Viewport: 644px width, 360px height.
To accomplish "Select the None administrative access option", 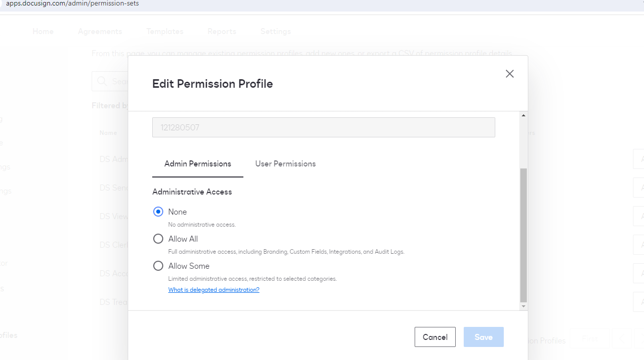I will pyautogui.click(x=158, y=212).
